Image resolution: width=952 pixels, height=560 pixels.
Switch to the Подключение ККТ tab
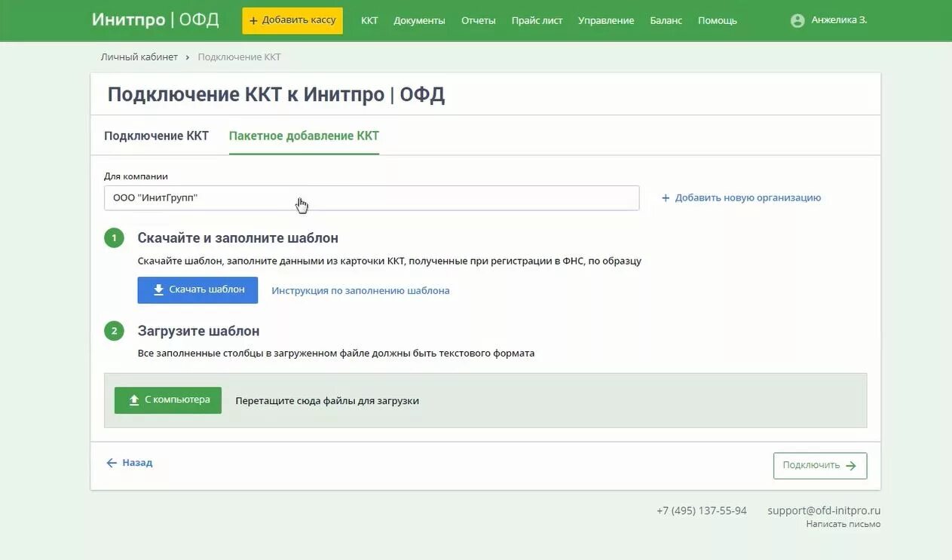156,136
